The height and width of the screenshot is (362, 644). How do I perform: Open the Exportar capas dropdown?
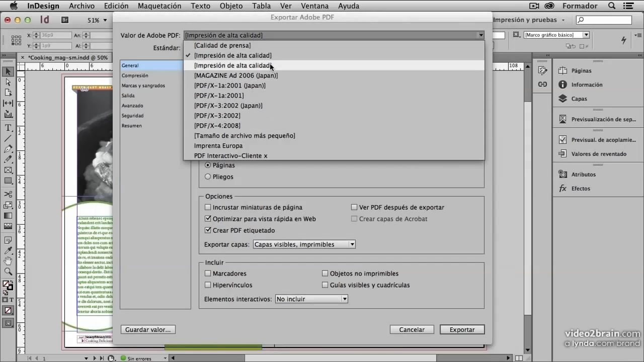pos(304,244)
